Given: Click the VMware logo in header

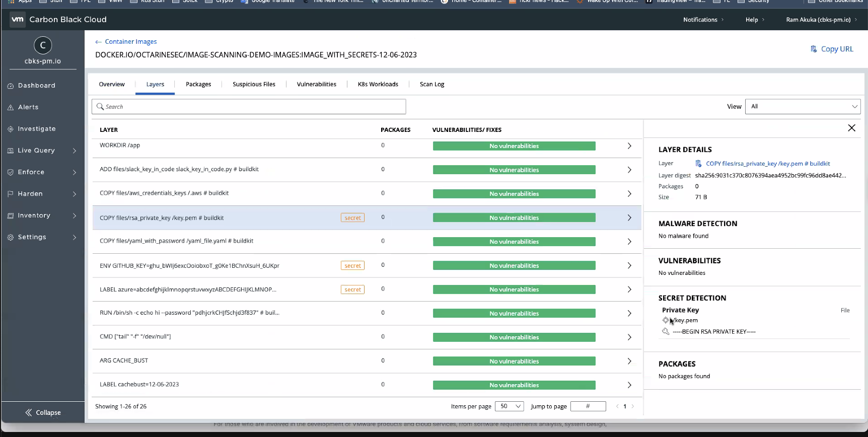Looking at the screenshot, I should (x=18, y=20).
